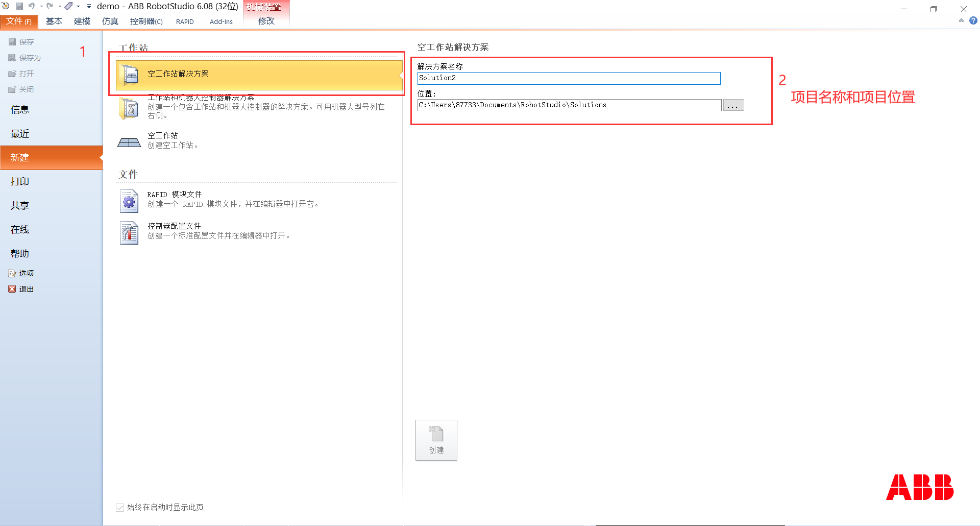Click the station and controller solution folder icon
Screen dimensions: 980x526
pyautogui.click(x=129, y=108)
